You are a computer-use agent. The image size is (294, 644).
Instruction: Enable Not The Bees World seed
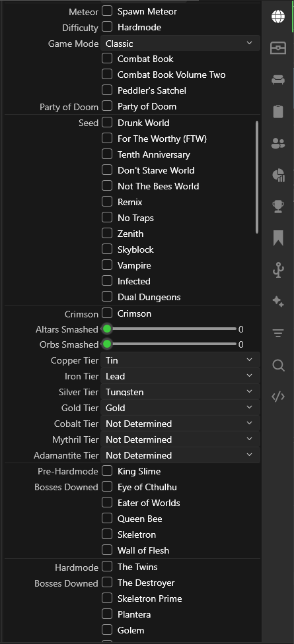[x=107, y=186]
